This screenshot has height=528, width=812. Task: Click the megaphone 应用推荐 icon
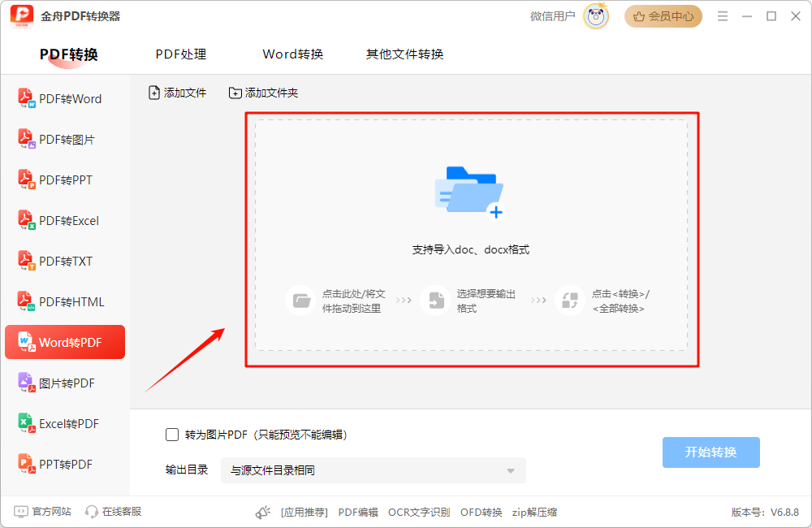pos(263,512)
